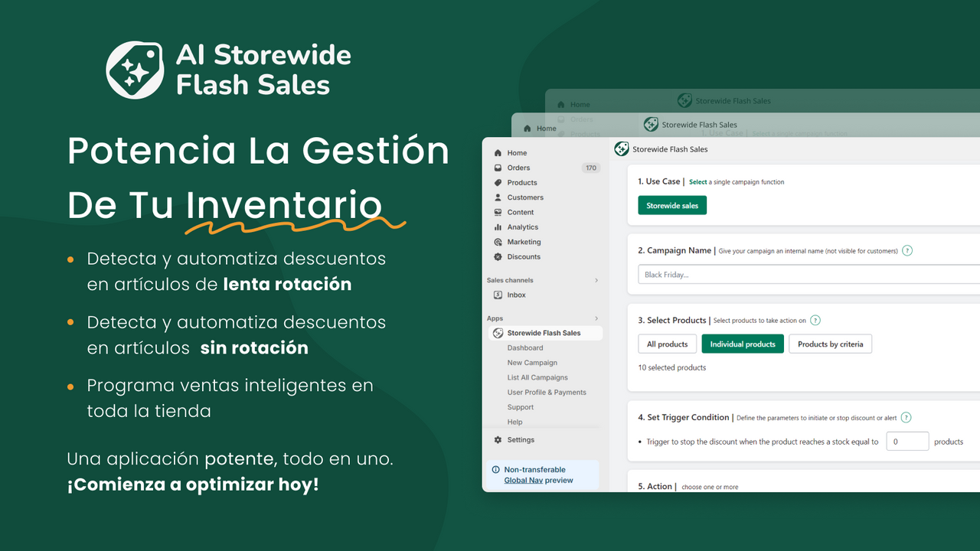The width and height of the screenshot is (980, 551).
Task: Select the All products option
Action: click(x=667, y=344)
